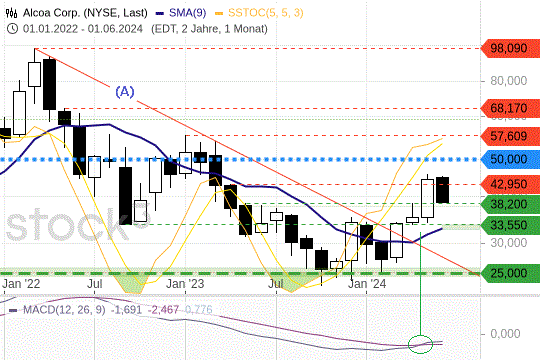Click the 68,170 red price tag
The image size is (540, 360).
510,108
